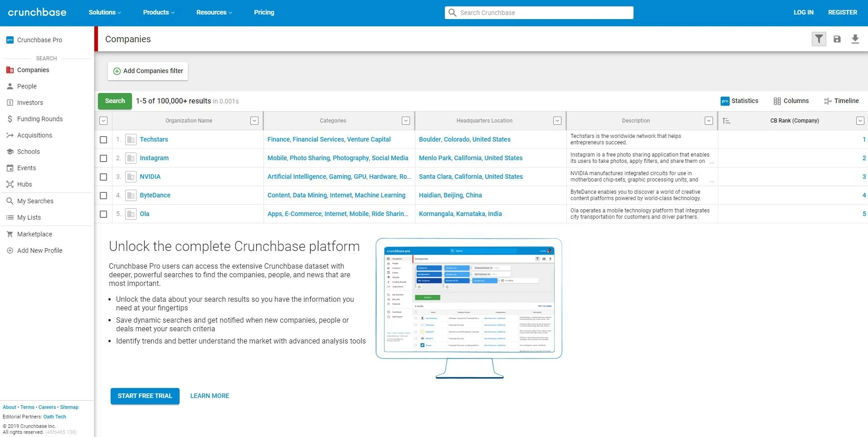This screenshot has height=437, width=868.
Task: Open Acquisitions in sidebar
Action: tap(34, 135)
